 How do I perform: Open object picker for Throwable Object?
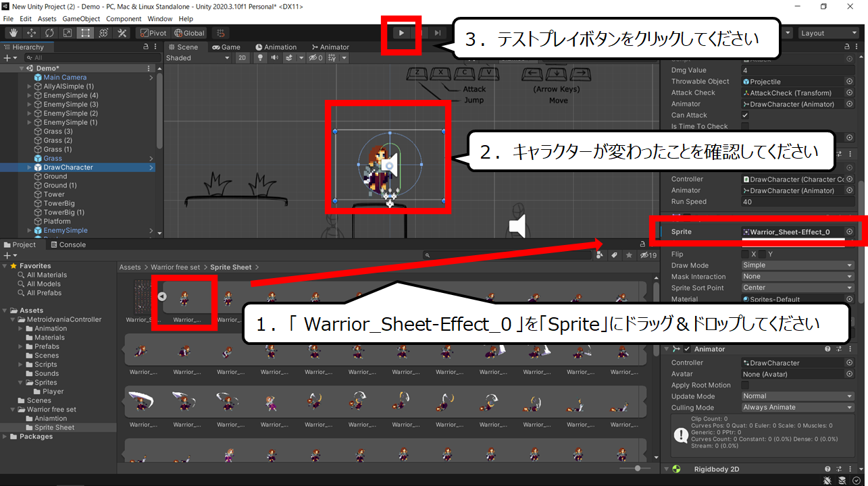pyautogui.click(x=849, y=82)
